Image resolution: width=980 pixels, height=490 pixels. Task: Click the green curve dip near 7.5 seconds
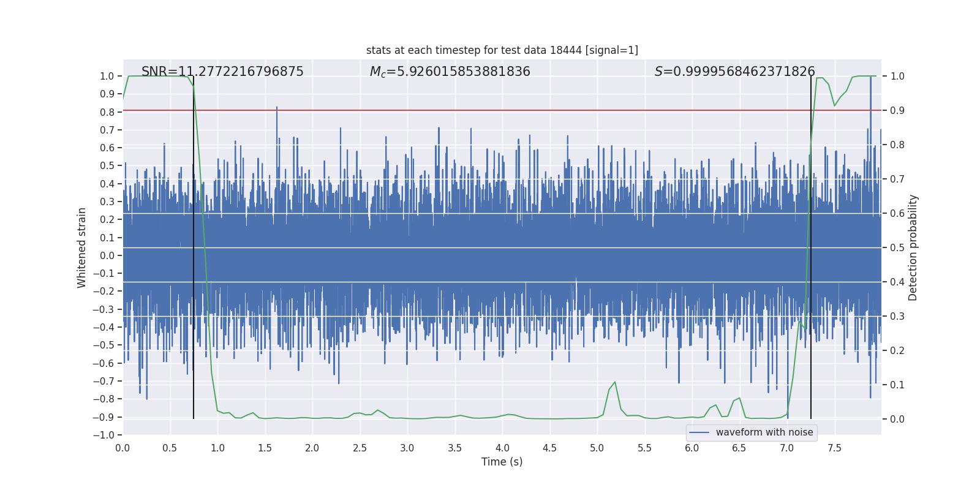point(834,105)
